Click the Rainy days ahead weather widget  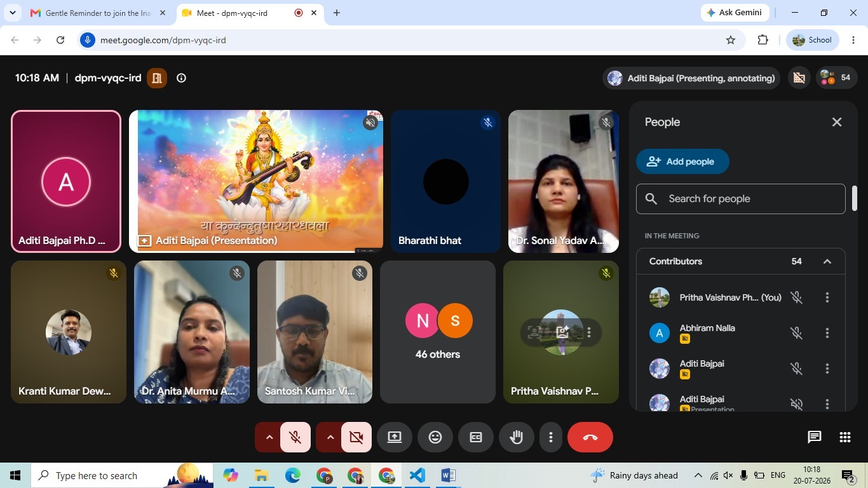pyautogui.click(x=634, y=475)
